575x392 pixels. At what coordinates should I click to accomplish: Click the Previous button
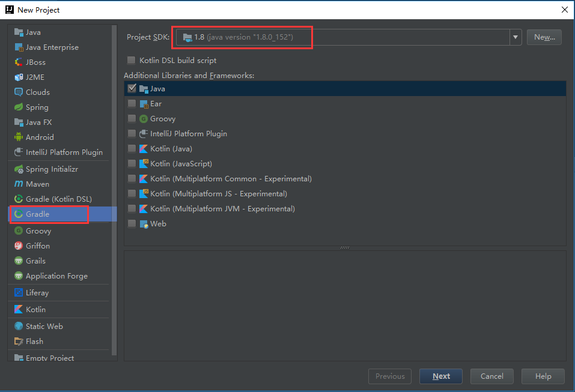point(390,376)
